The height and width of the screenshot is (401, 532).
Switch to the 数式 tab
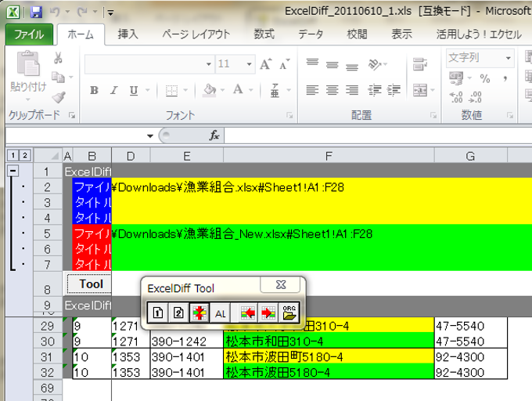pyautogui.click(x=264, y=34)
